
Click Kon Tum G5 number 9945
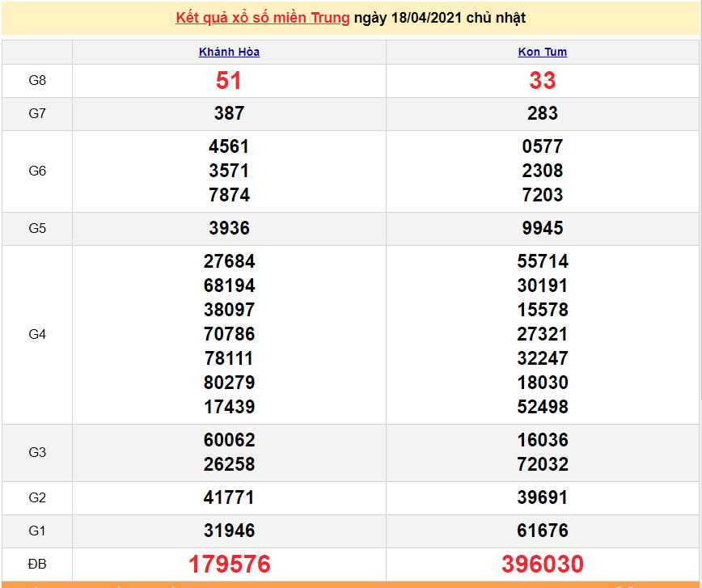tap(542, 229)
